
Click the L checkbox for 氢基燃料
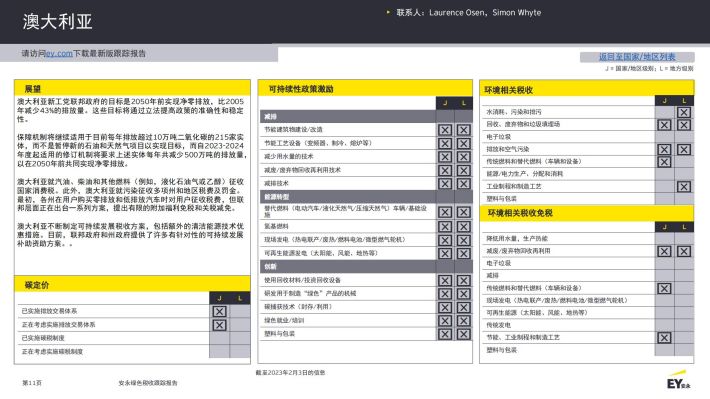click(463, 226)
